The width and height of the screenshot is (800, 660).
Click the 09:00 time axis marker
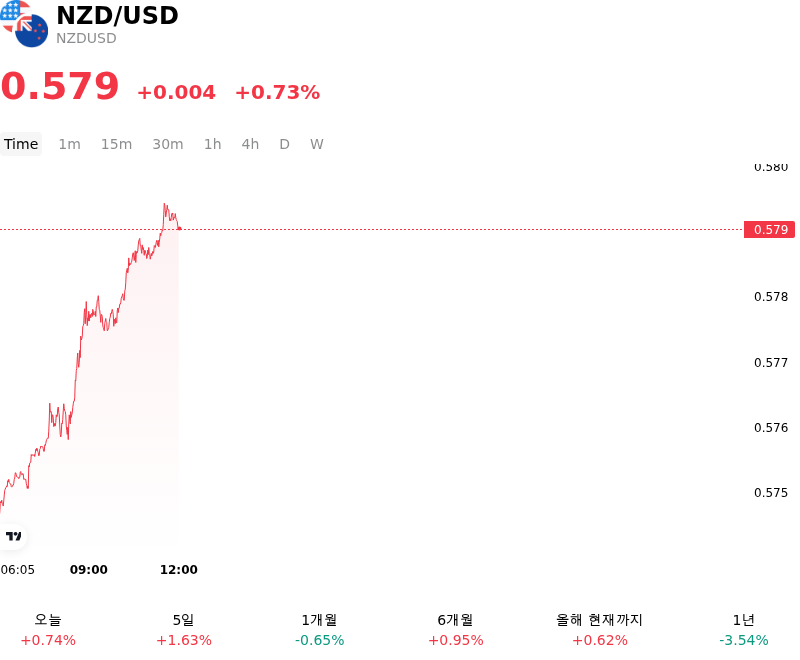pos(89,570)
